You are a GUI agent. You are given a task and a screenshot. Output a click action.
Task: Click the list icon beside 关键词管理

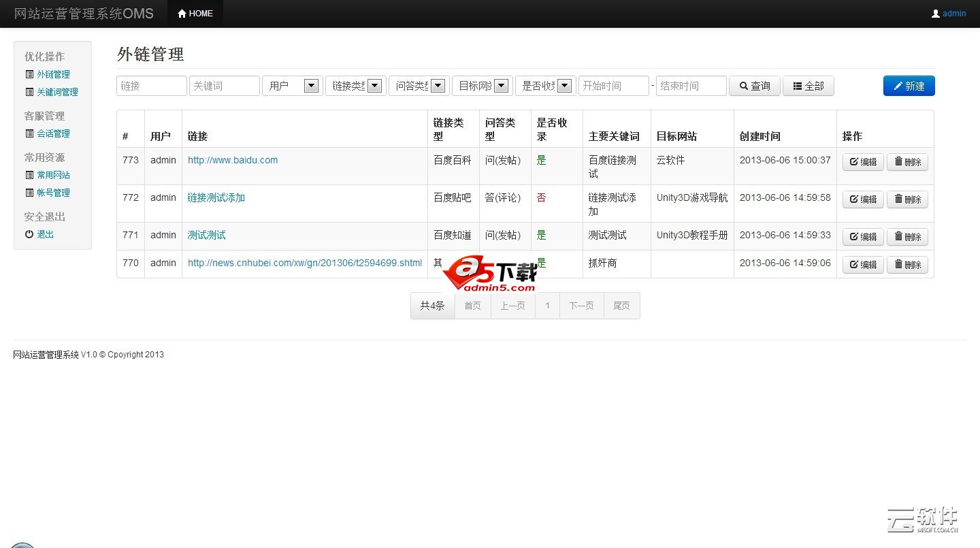click(29, 92)
